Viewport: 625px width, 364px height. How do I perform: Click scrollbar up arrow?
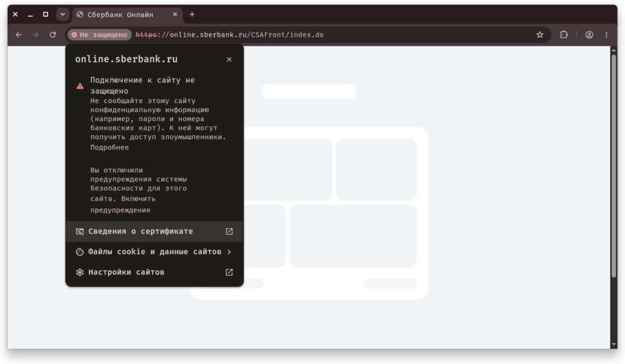point(613,50)
